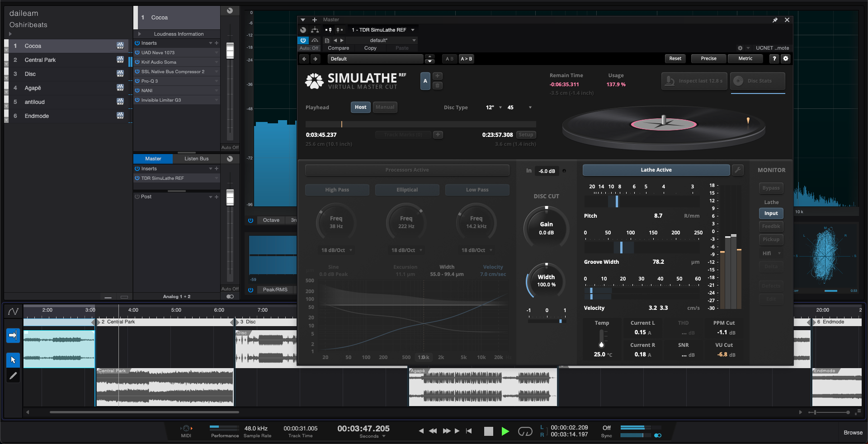Add a new state with the plus button

click(438, 76)
